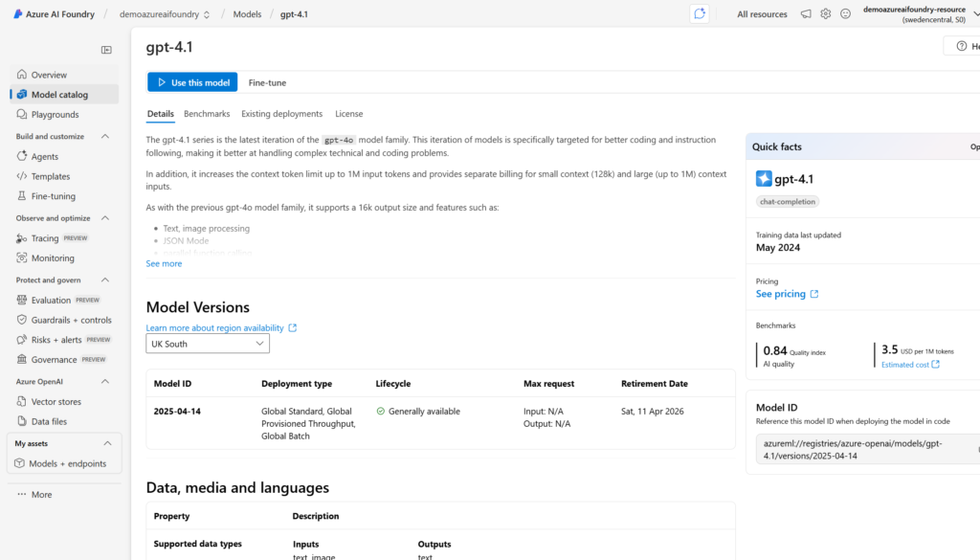Image resolution: width=980 pixels, height=560 pixels.
Task: Click the Data files document icon
Action: 22,421
